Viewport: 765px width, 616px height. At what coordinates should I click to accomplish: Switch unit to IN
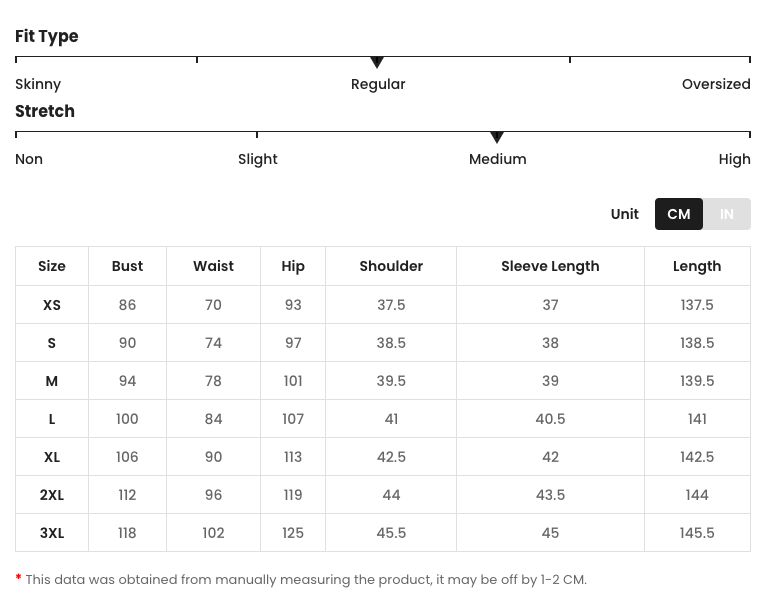tap(727, 214)
